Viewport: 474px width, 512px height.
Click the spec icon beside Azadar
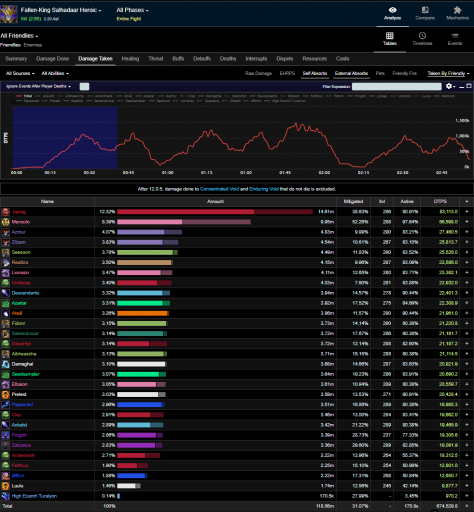tap(5, 303)
